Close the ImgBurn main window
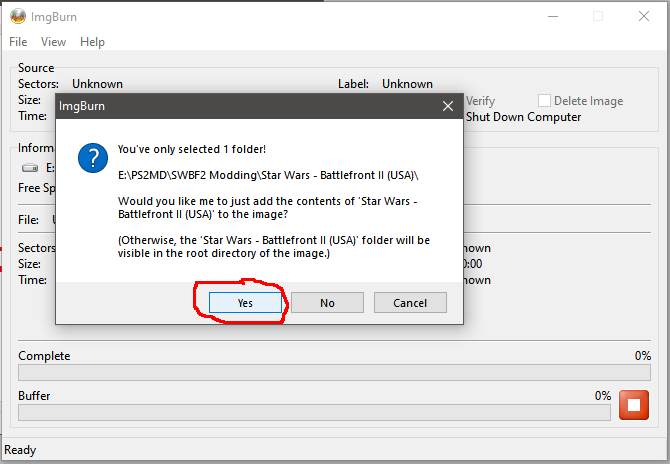 (644, 17)
